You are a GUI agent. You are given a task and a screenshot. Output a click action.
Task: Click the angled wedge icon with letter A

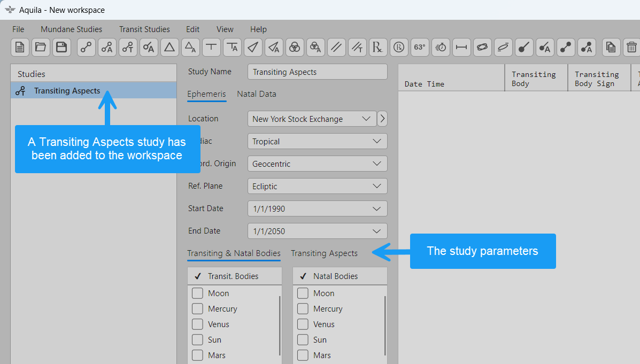[273, 48]
